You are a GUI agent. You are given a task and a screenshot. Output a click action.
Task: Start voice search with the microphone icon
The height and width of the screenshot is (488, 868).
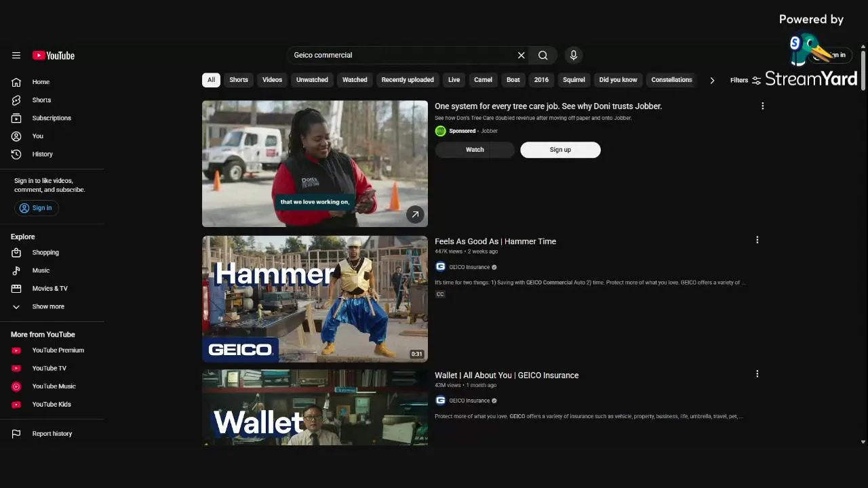click(574, 56)
